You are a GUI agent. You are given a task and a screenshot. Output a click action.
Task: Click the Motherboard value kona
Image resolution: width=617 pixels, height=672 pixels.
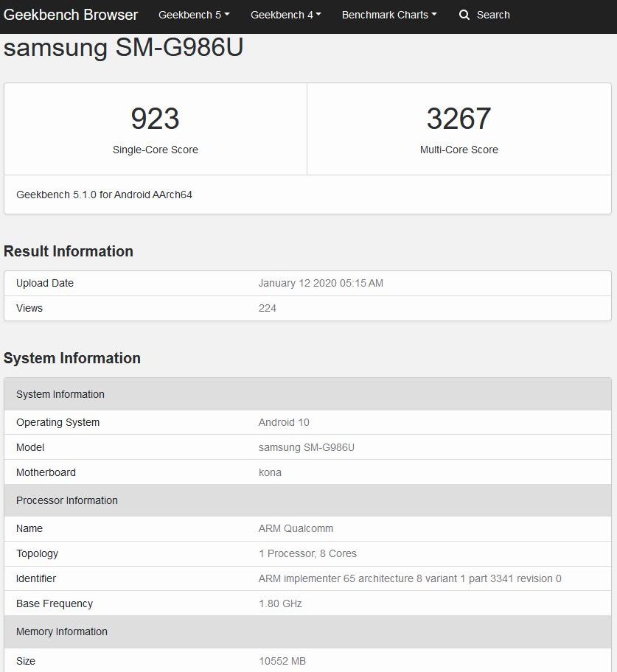[270, 472]
